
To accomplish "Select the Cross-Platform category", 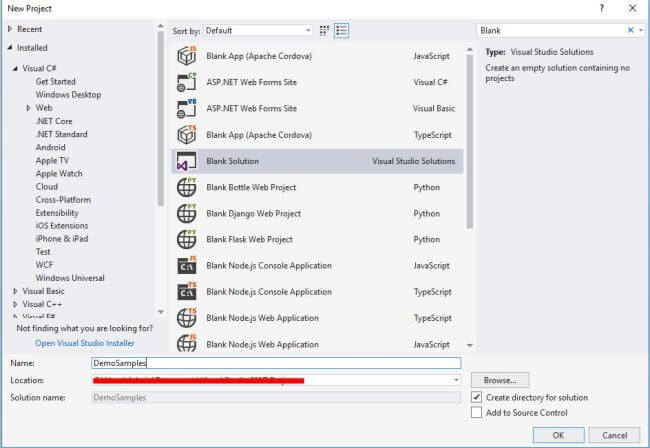I will pyautogui.click(x=63, y=200).
